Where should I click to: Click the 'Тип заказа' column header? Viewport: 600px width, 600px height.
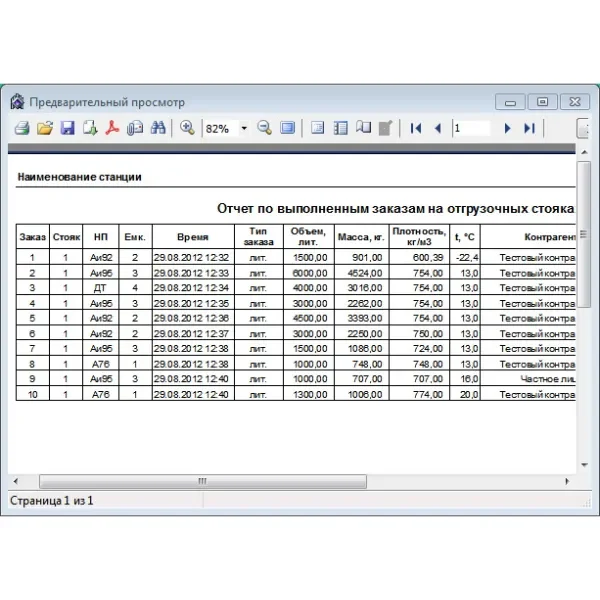click(259, 237)
